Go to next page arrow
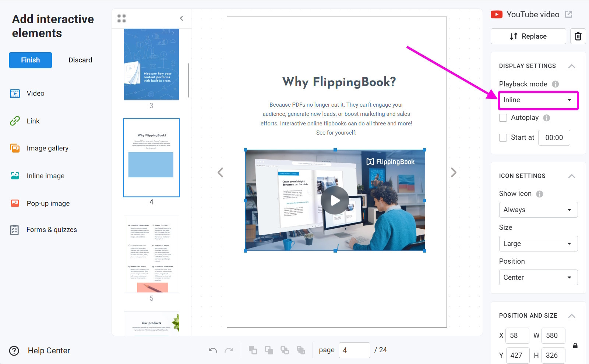This screenshot has width=589, height=364. tap(454, 172)
